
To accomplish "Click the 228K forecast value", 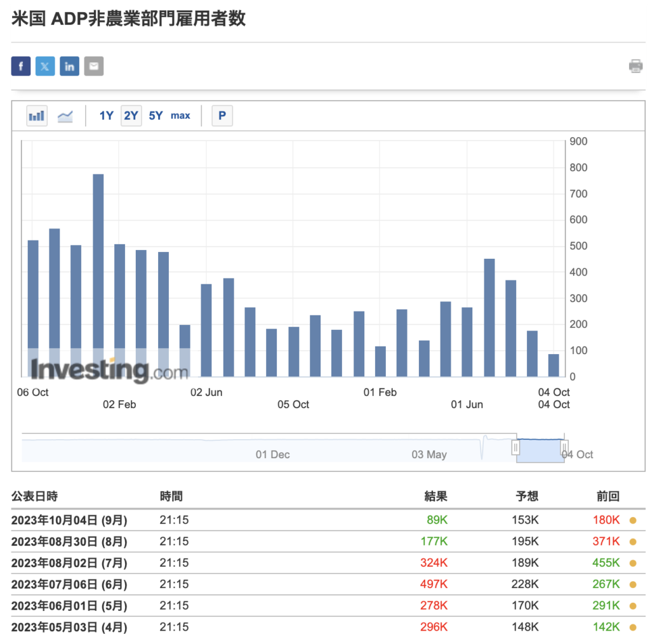I will tap(525, 584).
